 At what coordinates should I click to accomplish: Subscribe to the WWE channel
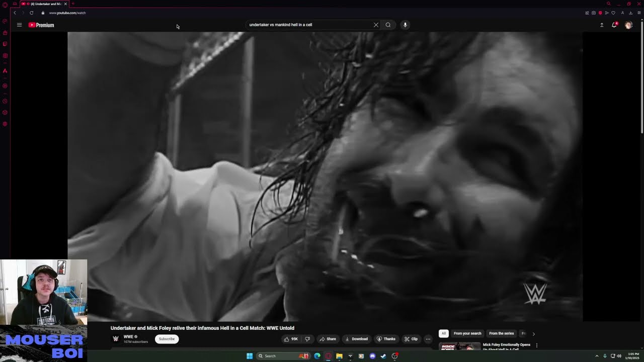pos(167,339)
